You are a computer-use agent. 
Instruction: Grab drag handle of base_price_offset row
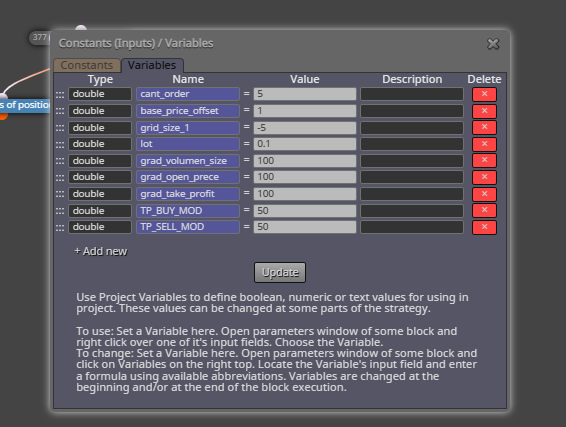point(60,111)
